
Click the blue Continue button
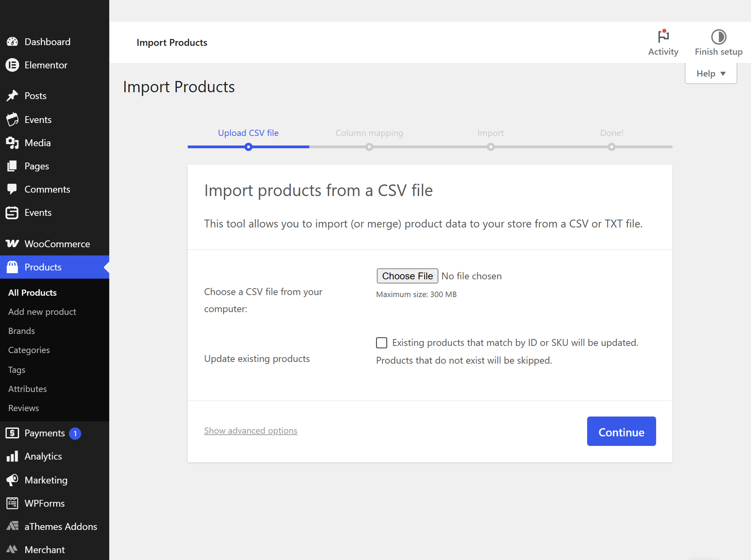[x=621, y=431]
